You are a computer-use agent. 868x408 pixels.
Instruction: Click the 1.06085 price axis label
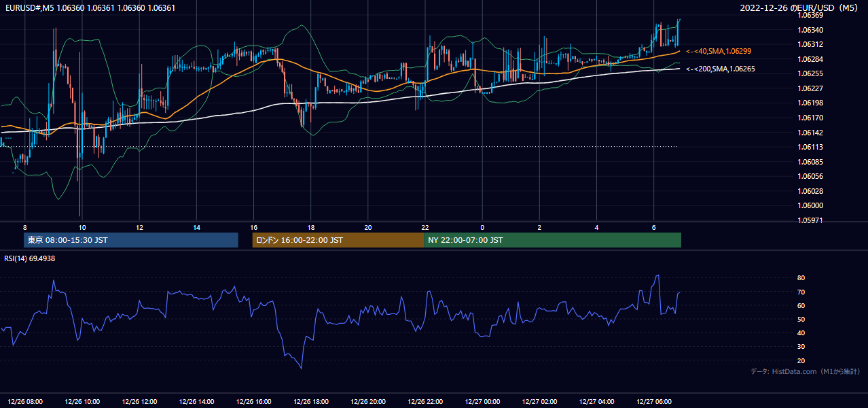(x=810, y=162)
